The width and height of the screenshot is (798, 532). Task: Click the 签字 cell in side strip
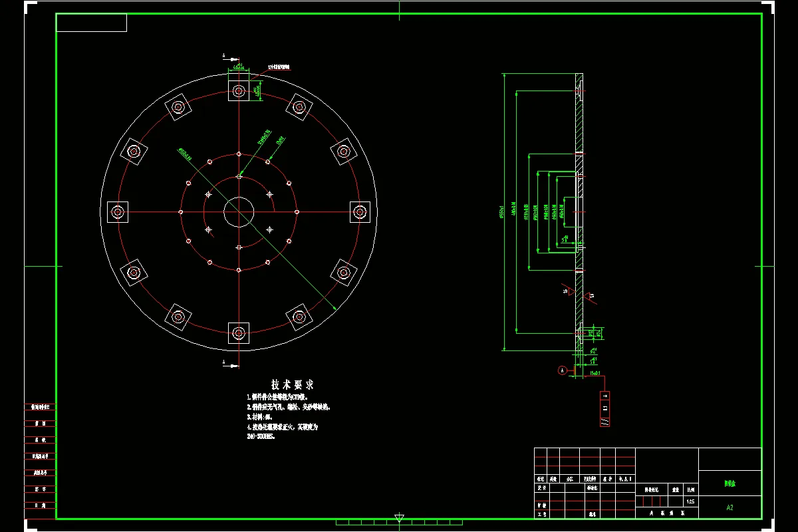click(40, 489)
